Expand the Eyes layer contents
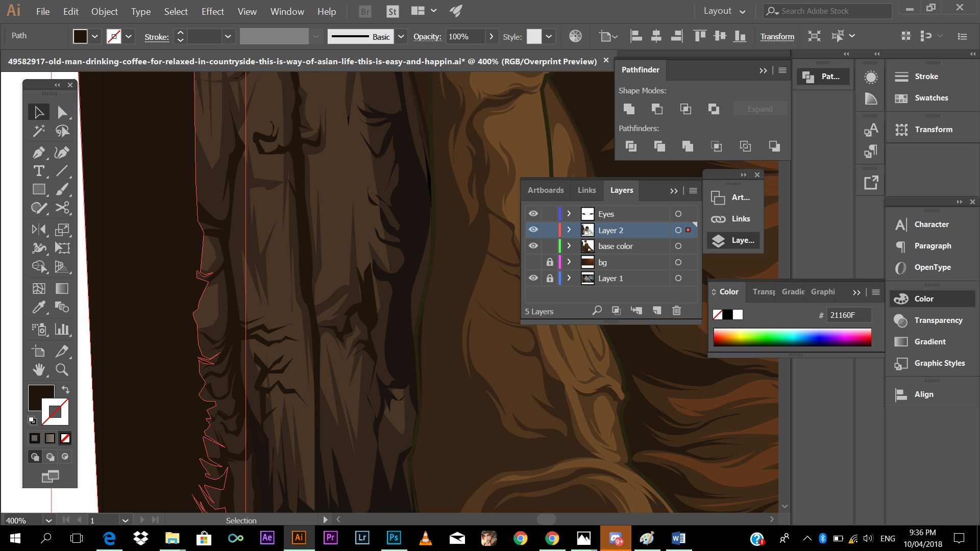Screen dimensions: 980x551 (x=569, y=214)
